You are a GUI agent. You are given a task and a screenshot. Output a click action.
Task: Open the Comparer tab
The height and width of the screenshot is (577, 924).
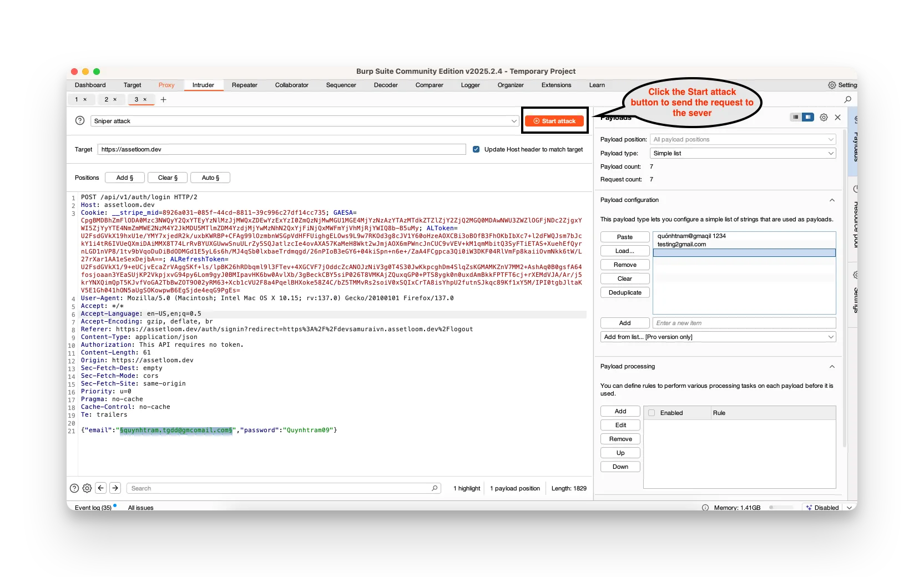click(x=430, y=85)
